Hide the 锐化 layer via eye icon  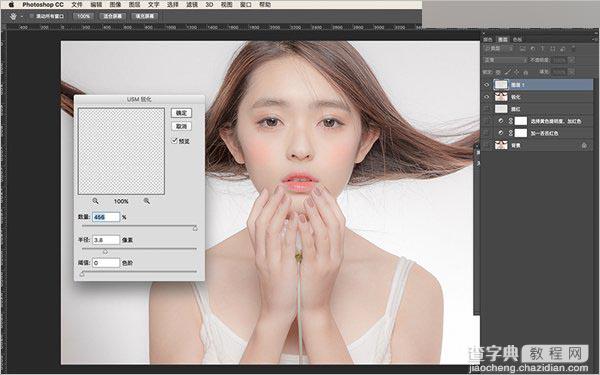coord(487,97)
